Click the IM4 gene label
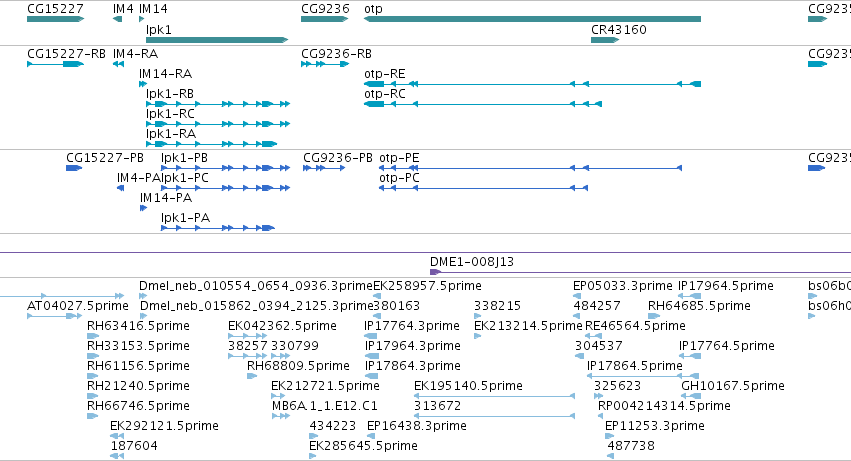The width and height of the screenshot is (851, 461). click(x=123, y=9)
